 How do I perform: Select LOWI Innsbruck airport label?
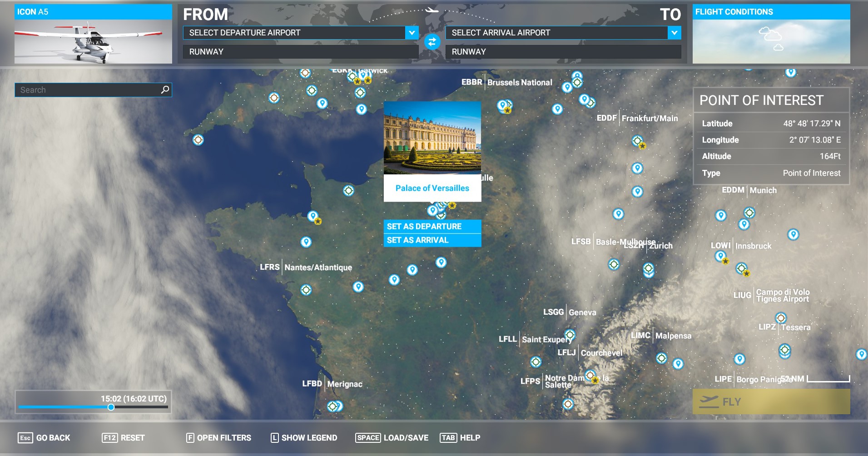pyautogui.click(x=741, y=246)
